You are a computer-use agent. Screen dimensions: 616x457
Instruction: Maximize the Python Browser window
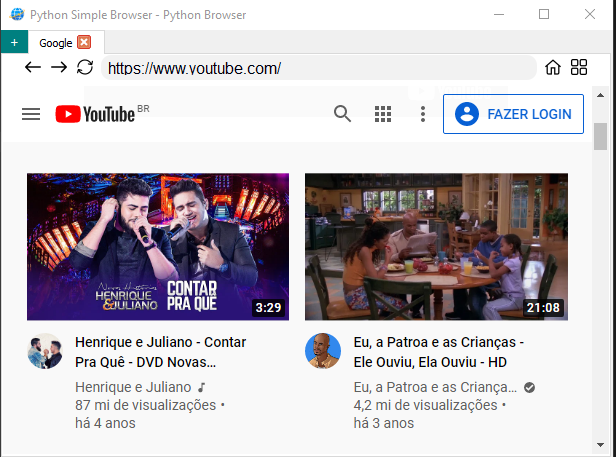click(x=544, y=15)
